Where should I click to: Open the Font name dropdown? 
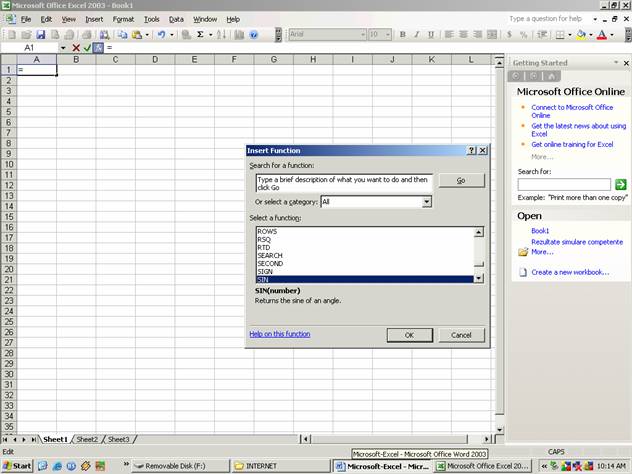(362, 35)
